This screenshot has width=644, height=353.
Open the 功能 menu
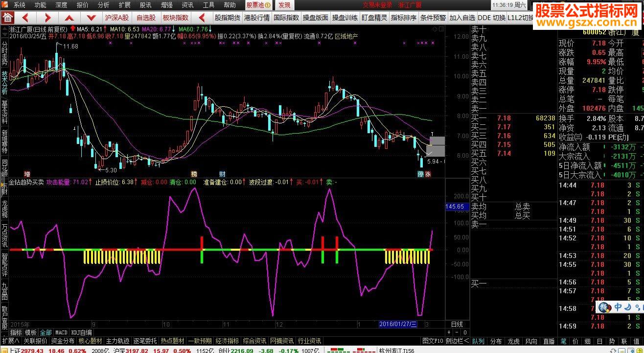tap(41, 5)
